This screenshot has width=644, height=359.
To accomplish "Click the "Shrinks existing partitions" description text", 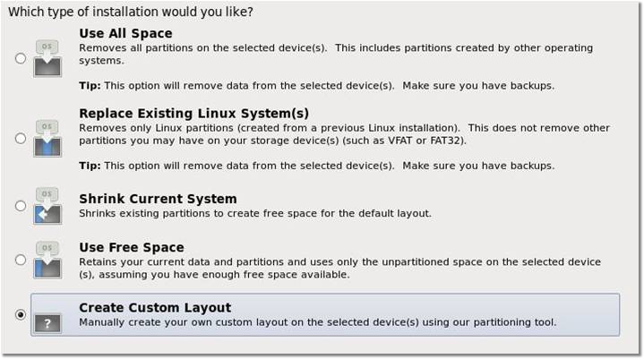I will click(x=255, y=213).
